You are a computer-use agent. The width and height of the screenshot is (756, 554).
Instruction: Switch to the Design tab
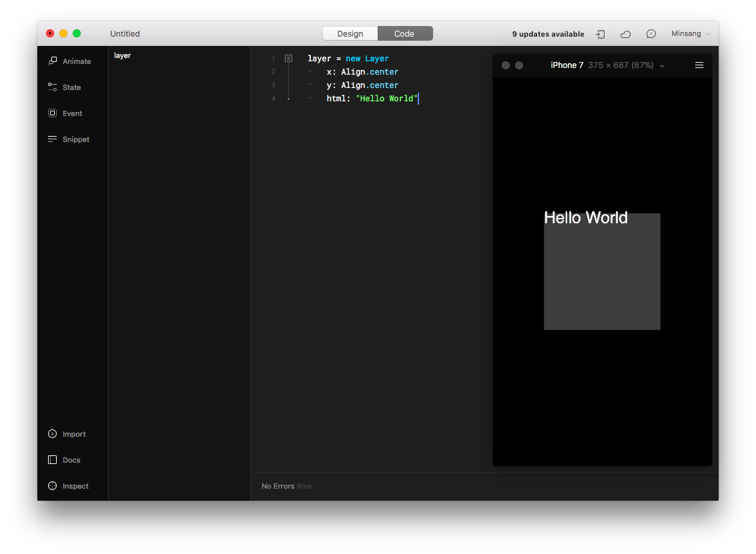coord(350,34)
